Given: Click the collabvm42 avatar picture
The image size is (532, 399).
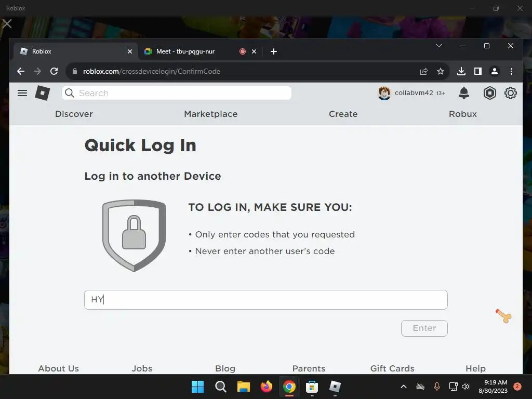Looking at the screenshot, I should (384, 93).
